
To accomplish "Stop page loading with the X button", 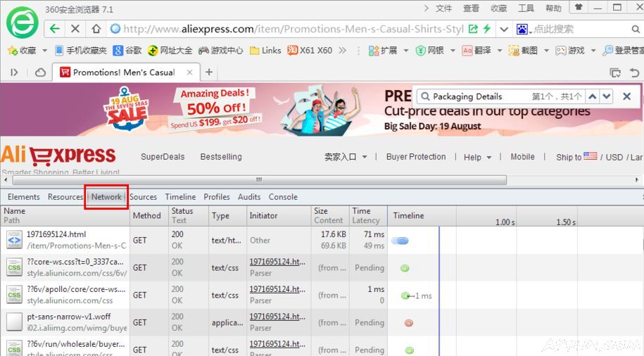I will click(75, 29).
